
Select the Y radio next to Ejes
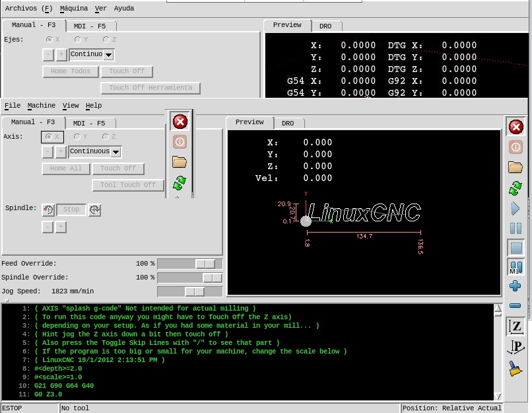81,40
